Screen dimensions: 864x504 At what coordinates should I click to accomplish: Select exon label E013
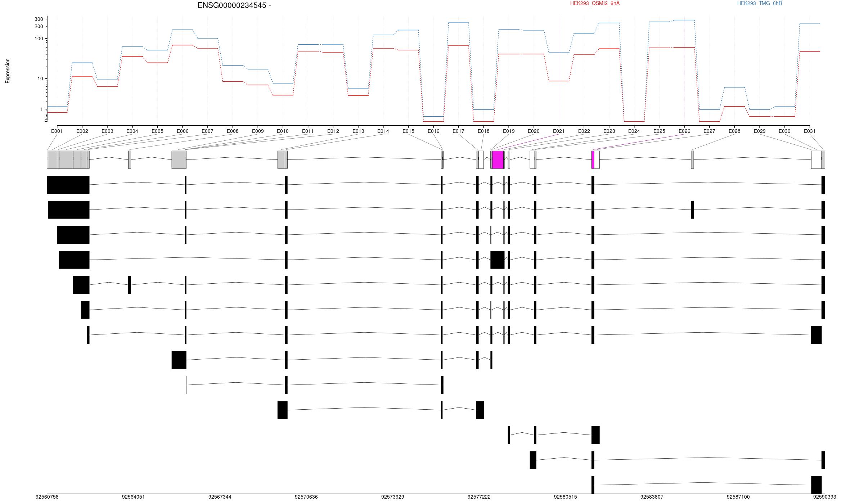358,131
